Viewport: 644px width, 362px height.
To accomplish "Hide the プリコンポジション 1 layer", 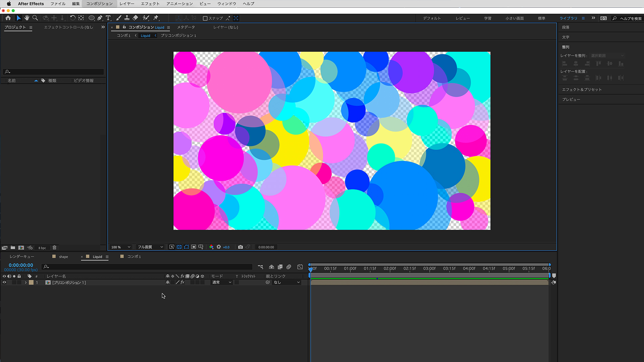I will click(4, 283).
